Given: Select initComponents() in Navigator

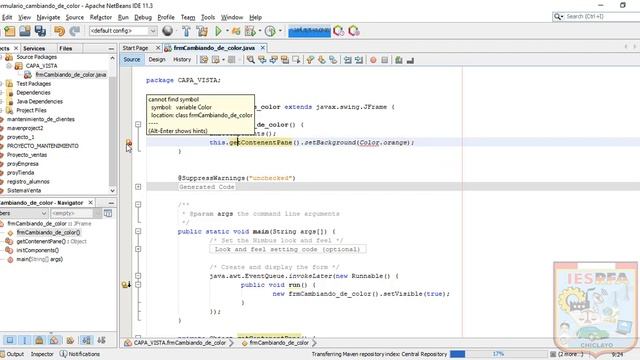Looking at the screenshot, I should point(38,250).
